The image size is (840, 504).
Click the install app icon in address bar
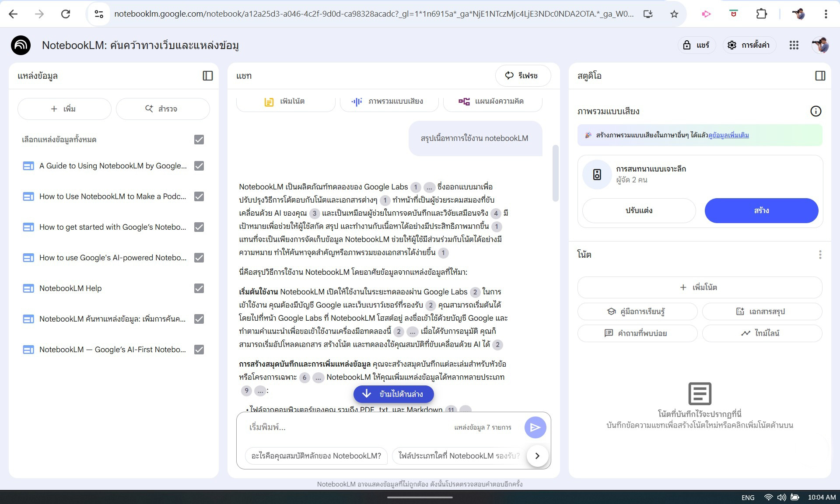(648, 14)
